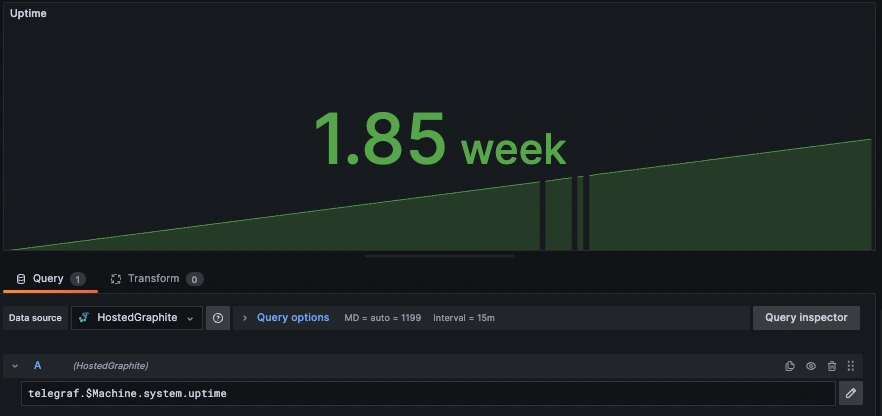Screen dimensions: 882x416
Task: Click the Data source label
Action: pyautogui.click(x=35, y=318)
